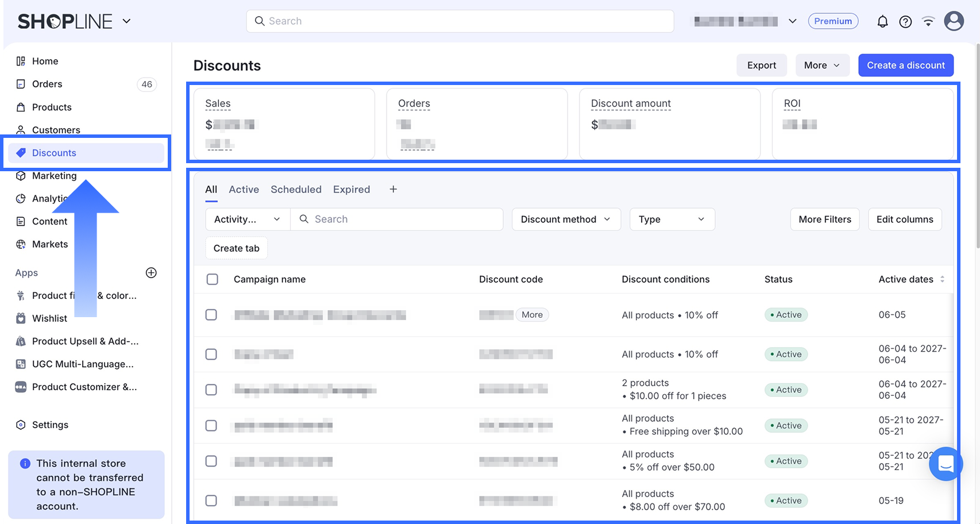Open the Type filter dropdown
Image resolution: width=980 pixels, height=524 pixels.
672,219
